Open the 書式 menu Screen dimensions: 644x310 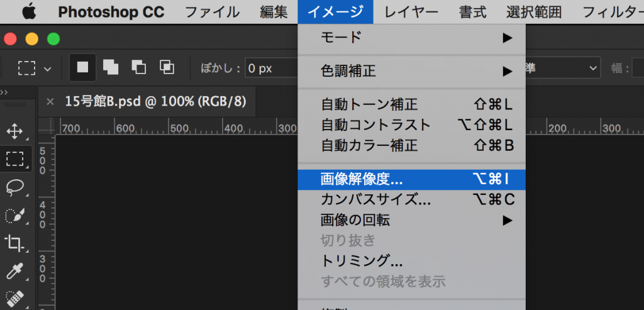tap(472, 12)
